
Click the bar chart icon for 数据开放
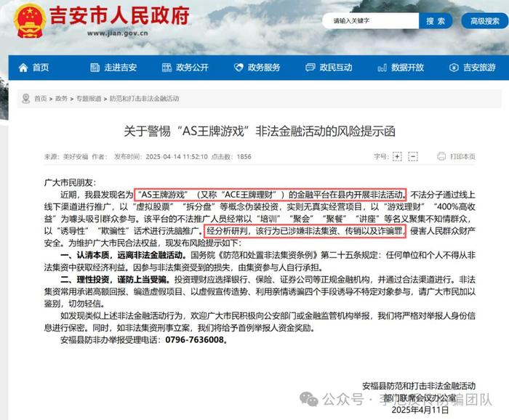tap(382, 68)
